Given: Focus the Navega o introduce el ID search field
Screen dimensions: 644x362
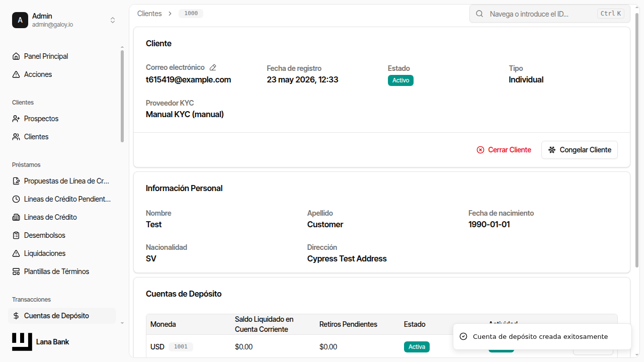Looking at the screenshot, I should tap(550, 14).
